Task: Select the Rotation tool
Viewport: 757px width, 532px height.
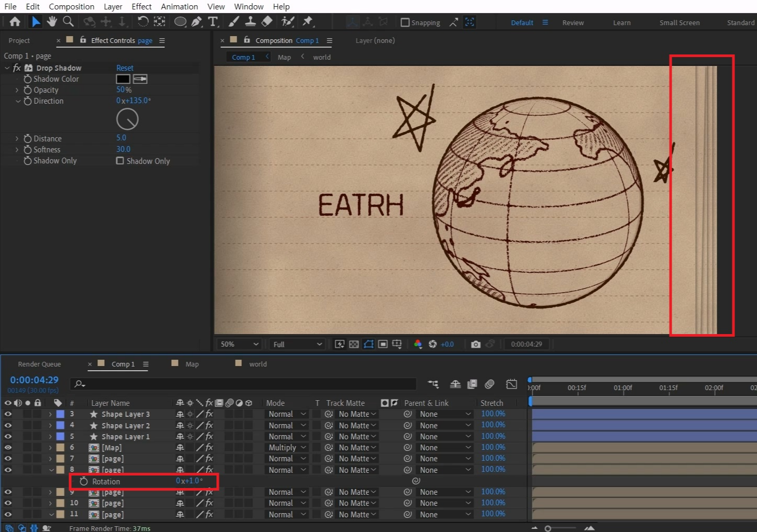Action: [x=142, y=21]
